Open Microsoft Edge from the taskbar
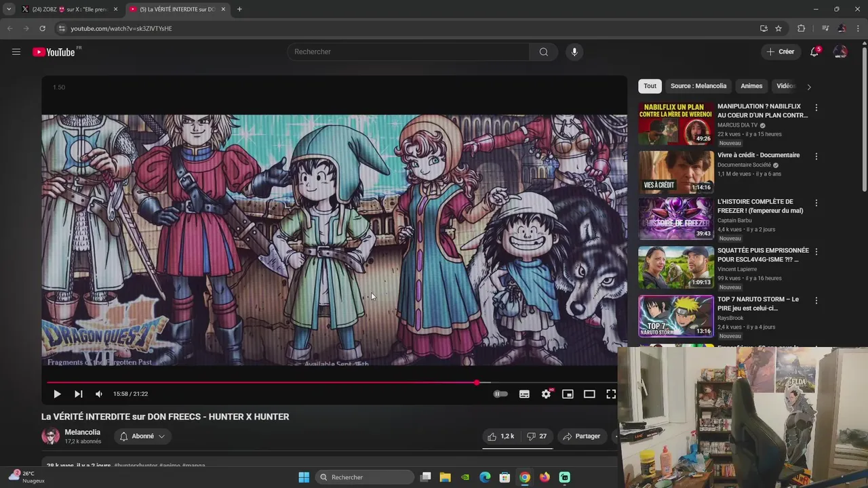This screenshot has width=868, height=488. click(x=485, y=477)
